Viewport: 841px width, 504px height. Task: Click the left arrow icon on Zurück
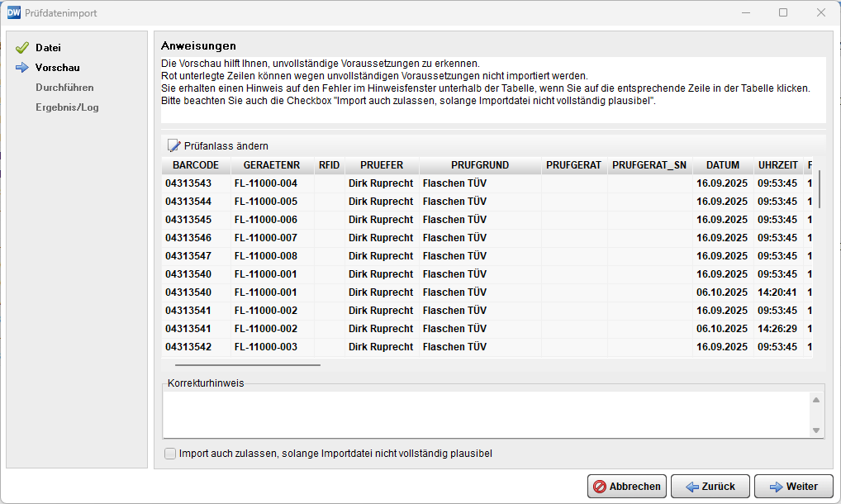pyautogui.click(x=692, y=487)
